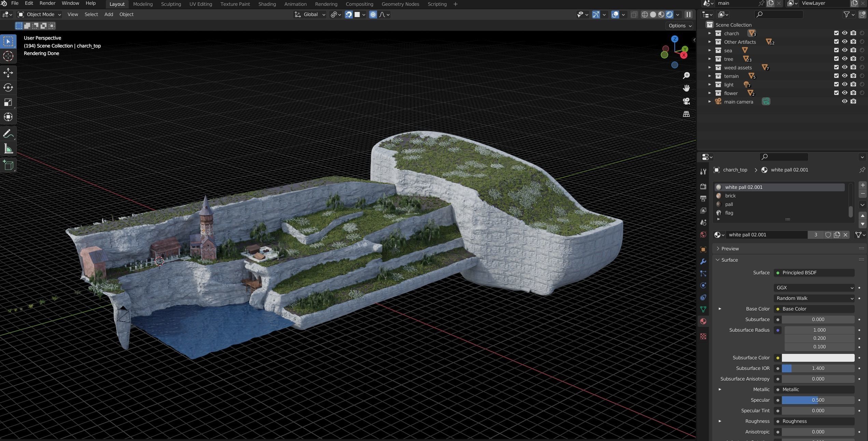The width and height of the screenshot is (868, 441).
Task: Switch to wireframe viewport shading
Action: click(x=645, y=14)
